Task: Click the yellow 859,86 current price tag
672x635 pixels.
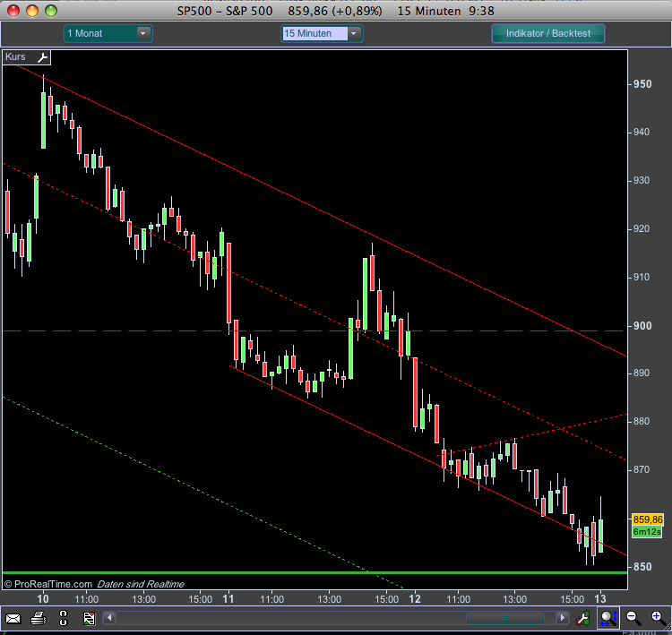Action: tap(648, 519)
